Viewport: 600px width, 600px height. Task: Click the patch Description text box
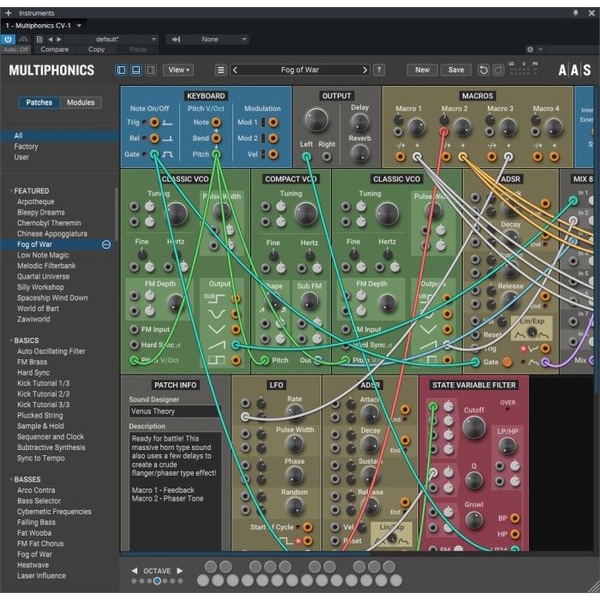pyautogui.click(x=175, y=491)
